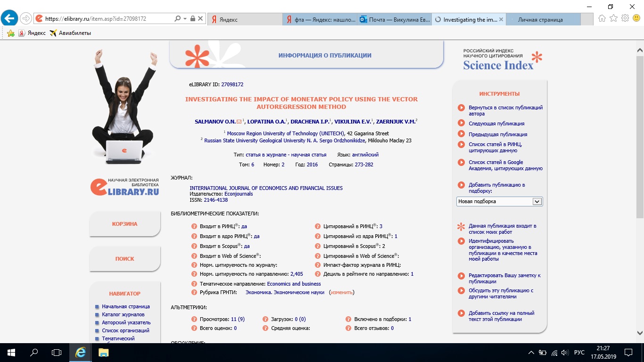Screen dimensions: 644x362
Task: Click help icon beside Входит в Scopus
Action: [194, 246]
